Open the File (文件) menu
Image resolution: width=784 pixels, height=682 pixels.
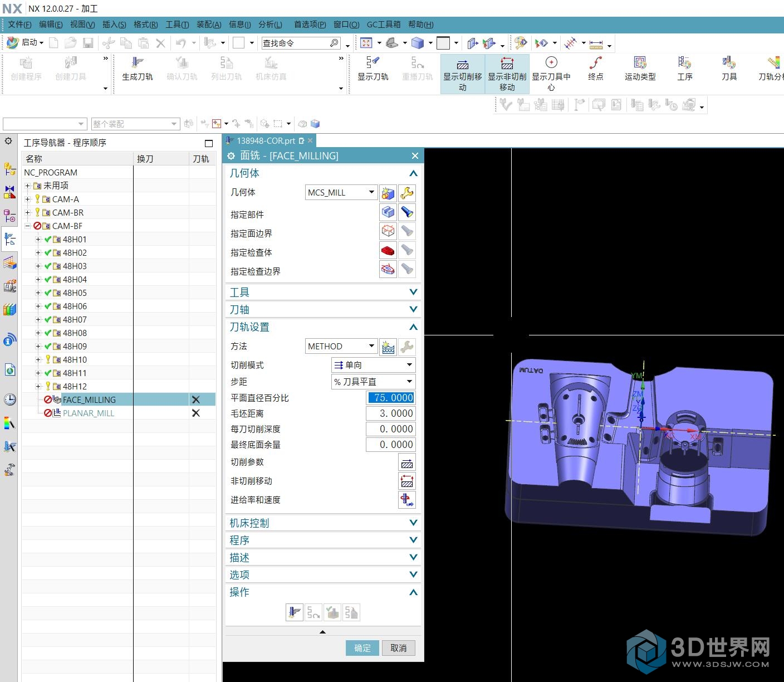[x=19, y=25]
